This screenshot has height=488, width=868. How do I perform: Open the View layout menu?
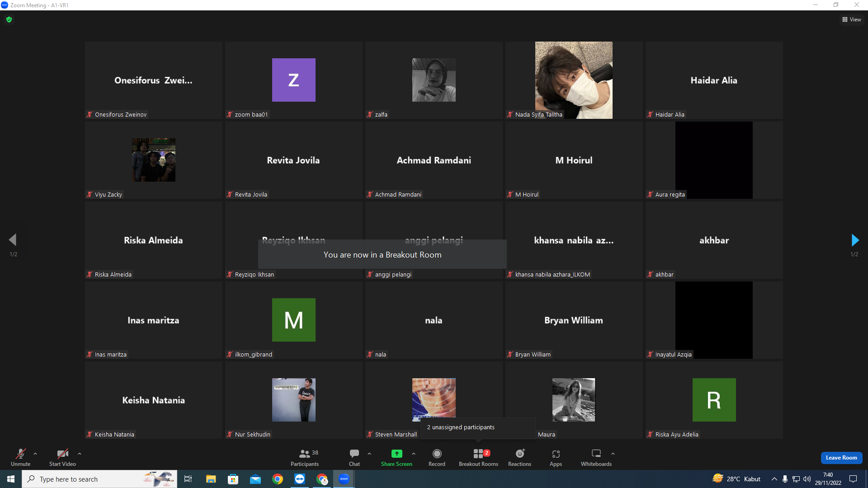(x=852, y=19)
